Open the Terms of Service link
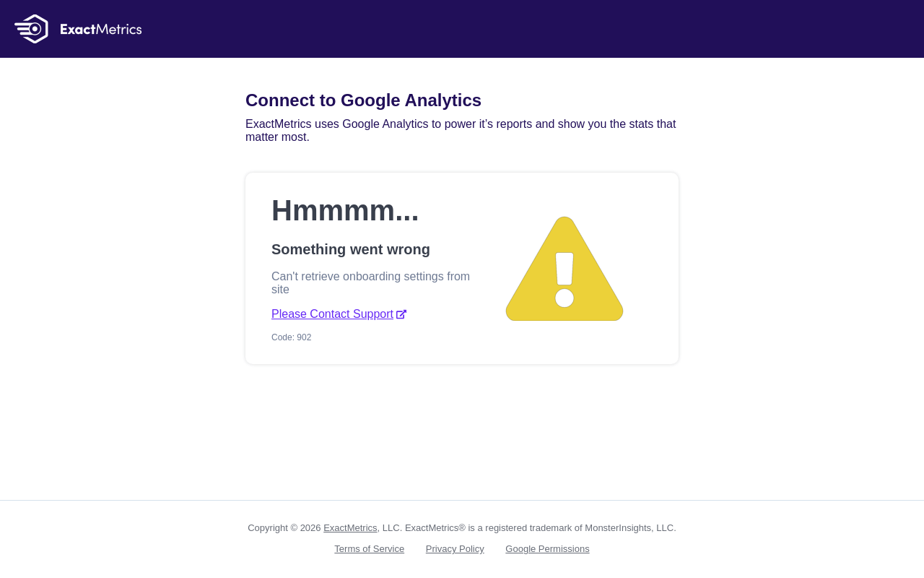This screenshot has width=924, height=578. click(370, 549)
